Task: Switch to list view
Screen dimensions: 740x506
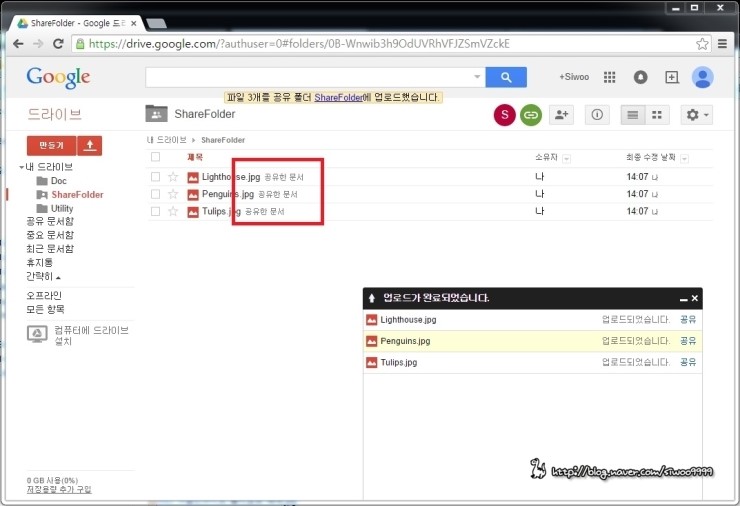Action: coord(632,115)
